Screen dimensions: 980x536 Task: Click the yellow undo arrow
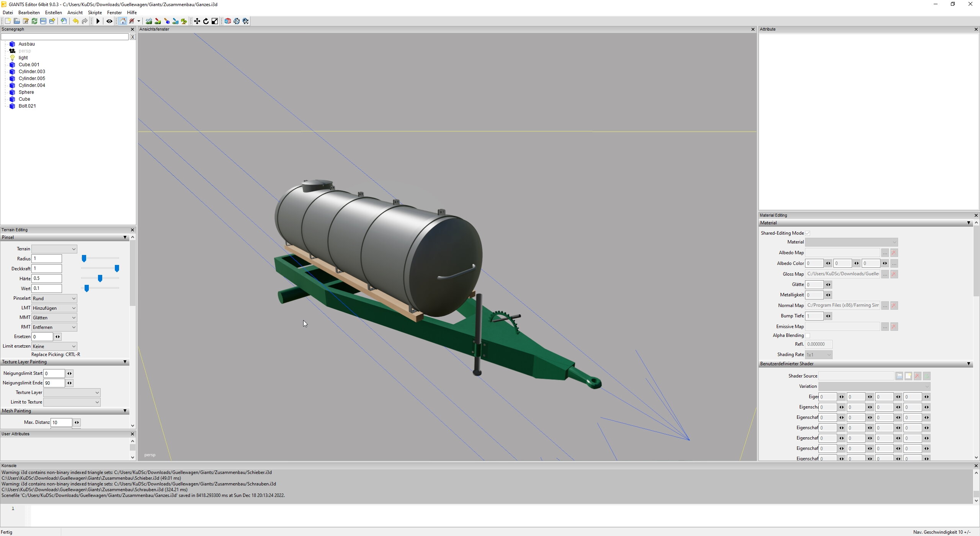(75, 21)
